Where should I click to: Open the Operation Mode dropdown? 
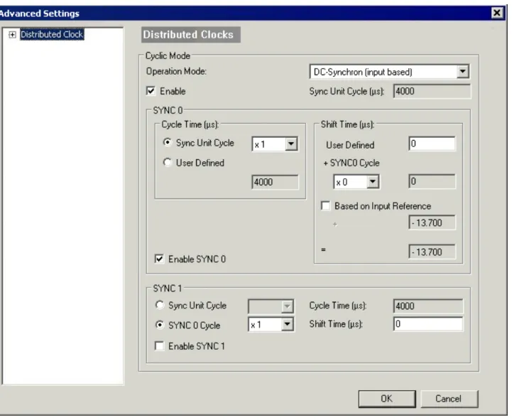(462, 72)
